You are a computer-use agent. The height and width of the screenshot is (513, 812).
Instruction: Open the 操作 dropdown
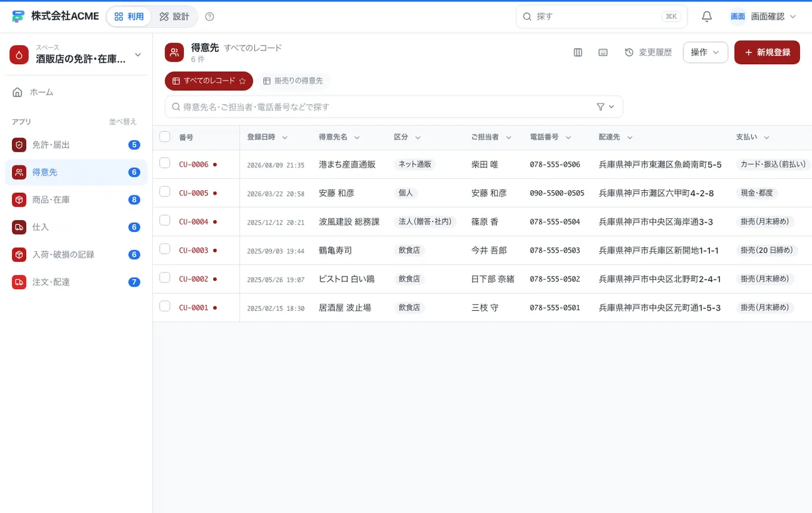click(x=705, y=53)
